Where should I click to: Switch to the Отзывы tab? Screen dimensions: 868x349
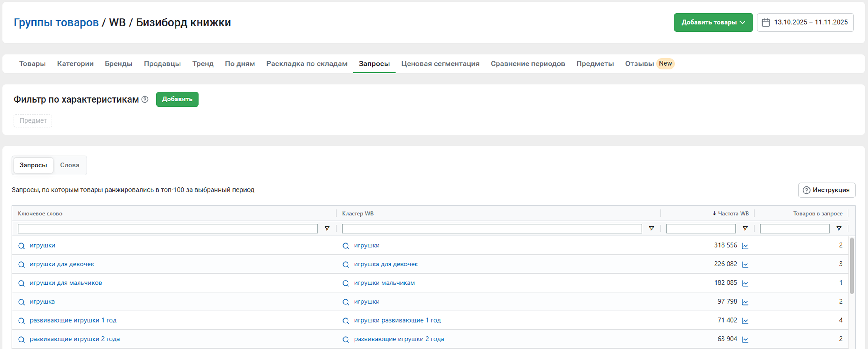639,64
